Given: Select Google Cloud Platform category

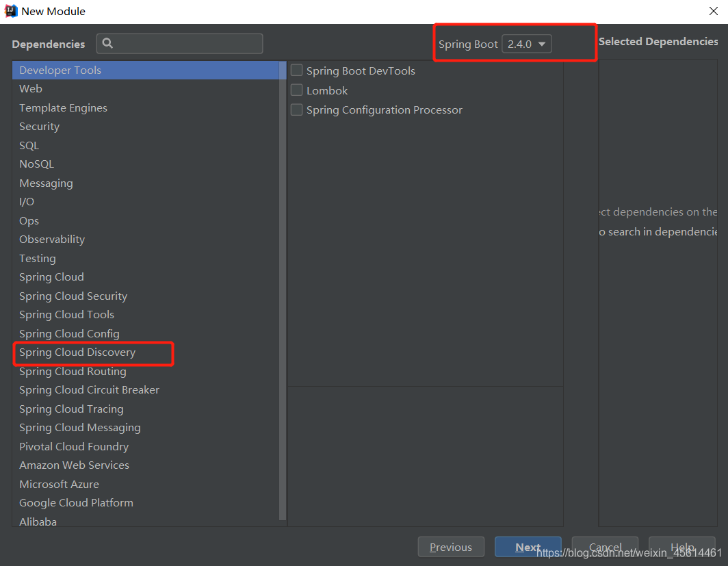Looking at the screenshot, I should (x=146, y=503).
